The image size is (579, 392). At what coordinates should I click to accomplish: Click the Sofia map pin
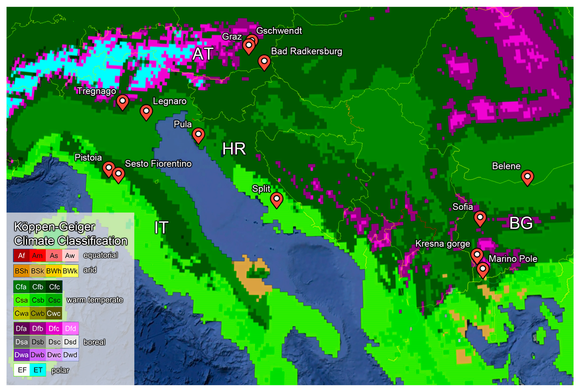480,218
